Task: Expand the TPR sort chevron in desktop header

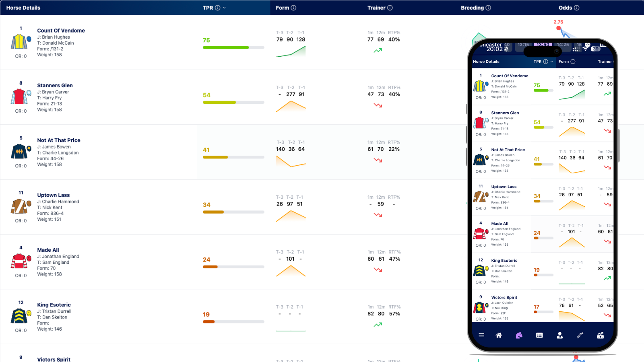Action: pyautogui.click(x=224, y=8)
